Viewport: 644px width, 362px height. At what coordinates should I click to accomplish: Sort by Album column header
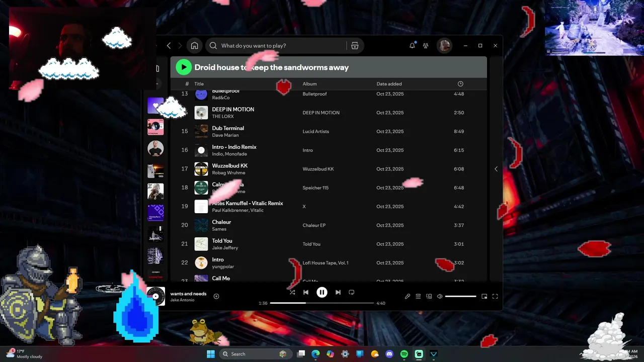tap(309, 84)
